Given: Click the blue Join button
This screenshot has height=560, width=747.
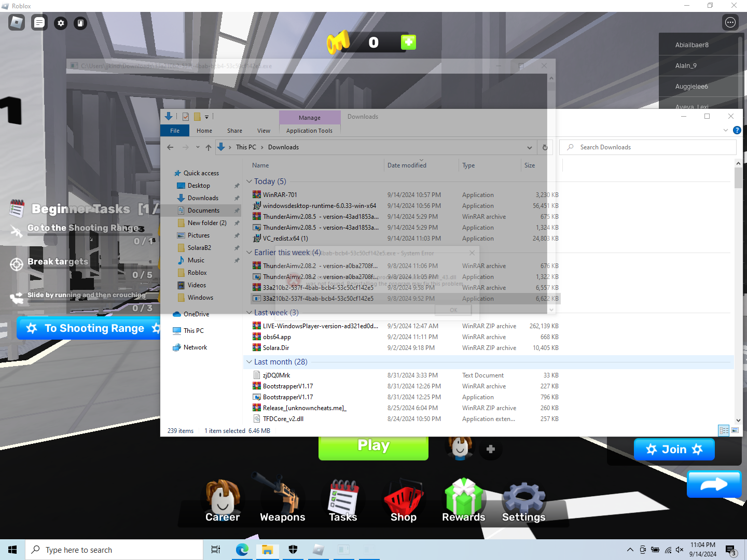Looking at the screenshot, I should coord(674,449).
